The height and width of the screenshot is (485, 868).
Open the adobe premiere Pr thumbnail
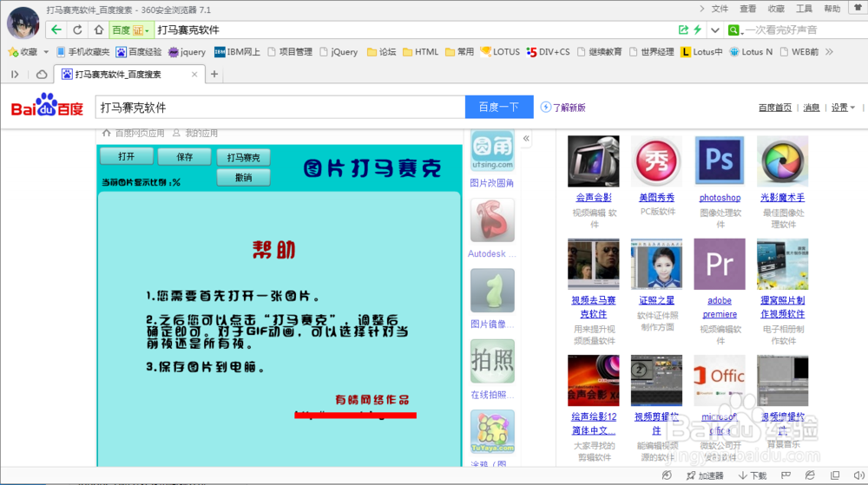[x=720, y=265]
